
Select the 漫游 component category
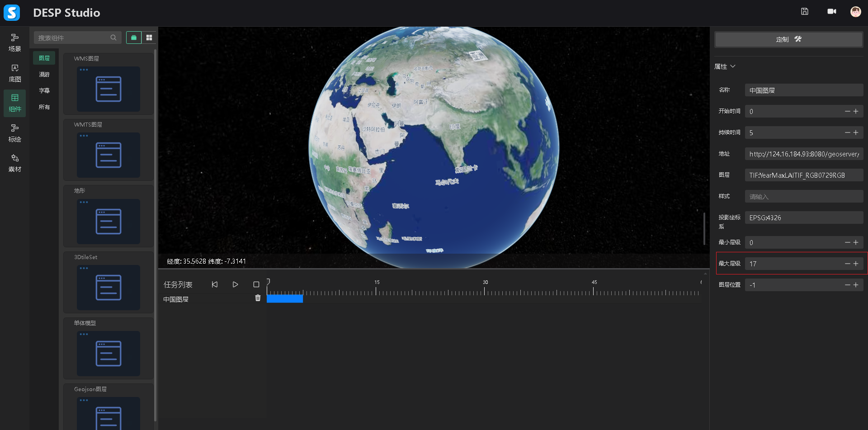pyautogui.click(x=44, y=75)
